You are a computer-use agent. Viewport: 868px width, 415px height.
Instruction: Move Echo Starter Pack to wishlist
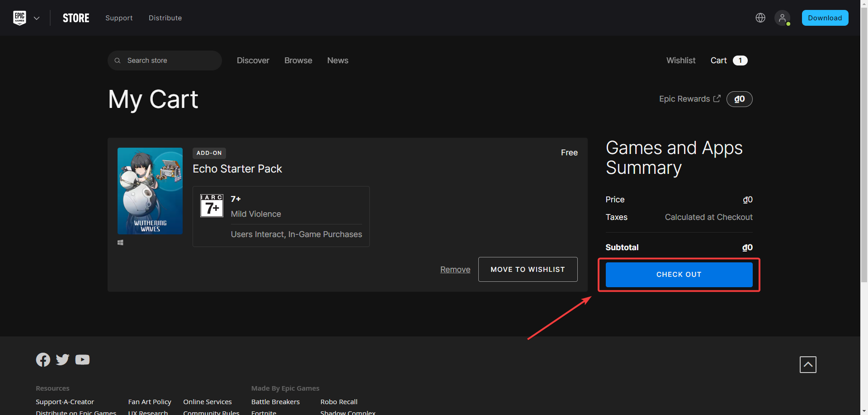tap(528, 269)
